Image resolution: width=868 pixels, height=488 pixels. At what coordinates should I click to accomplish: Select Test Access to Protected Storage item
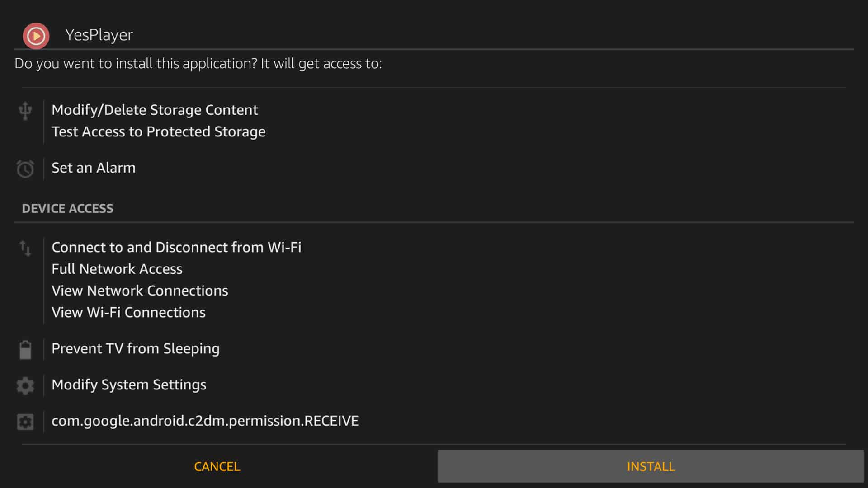[x=158, y=131]
